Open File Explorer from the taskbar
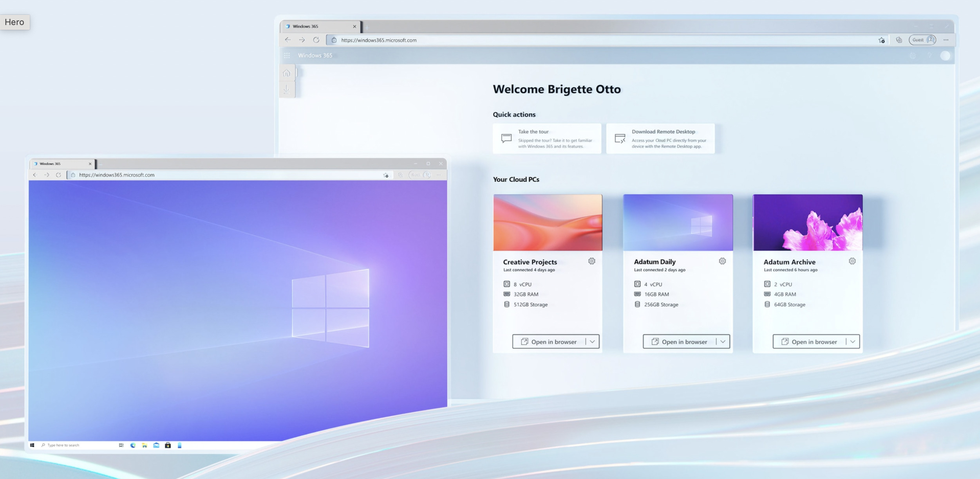Screen dimensions: 980x479 (x=145, y=445)
